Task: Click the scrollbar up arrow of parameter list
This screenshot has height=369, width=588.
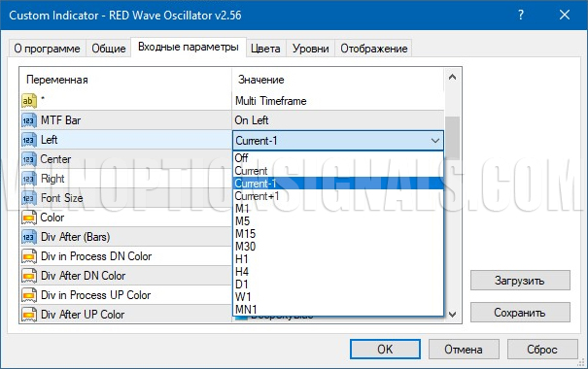Action: point(453,77)
